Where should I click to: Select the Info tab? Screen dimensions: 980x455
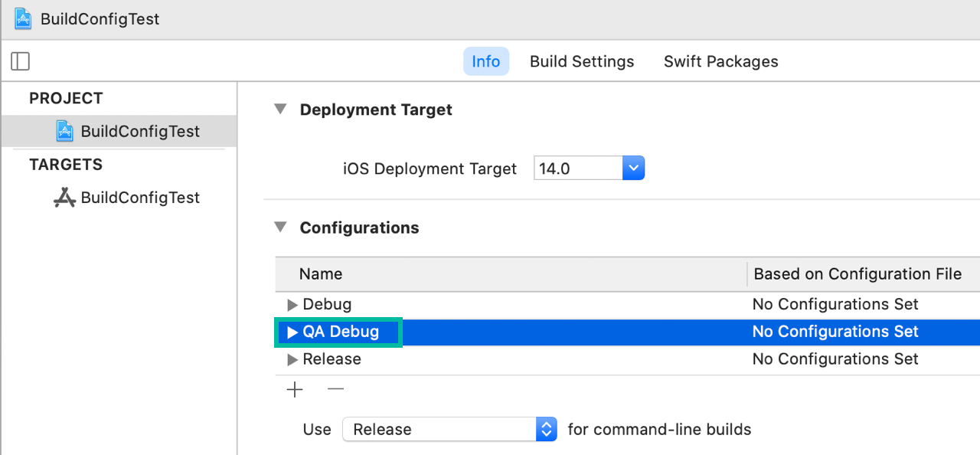(485, 62)
